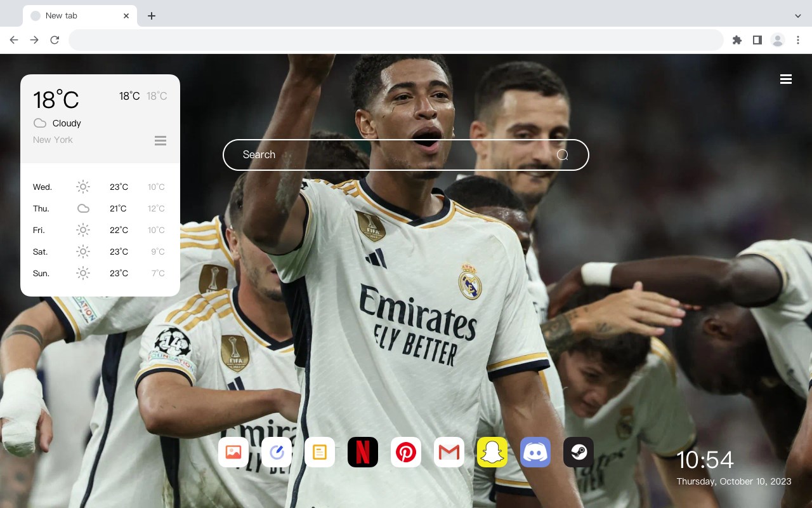Go back to the previous page
The image size is (812, 508).
coord(14,40)
